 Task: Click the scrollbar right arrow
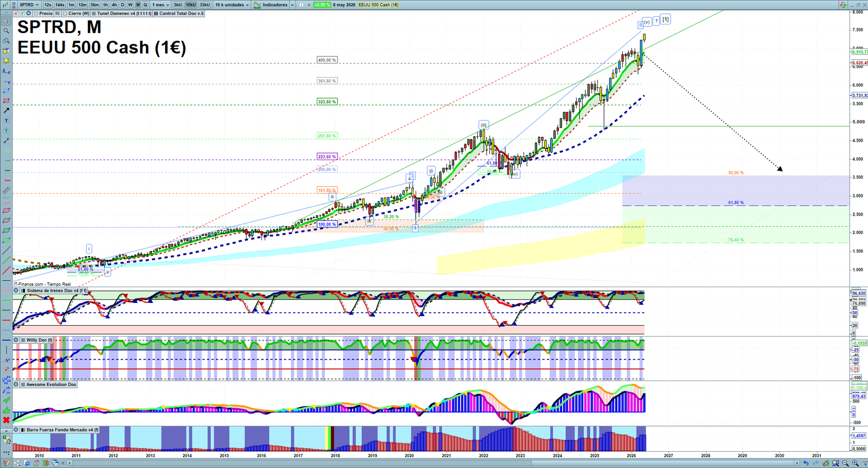click(x=797, y=463)
